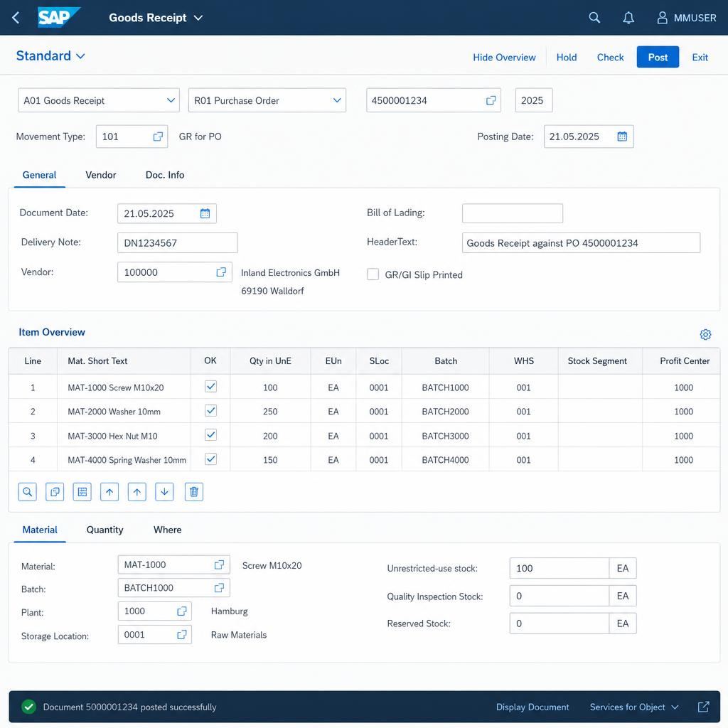Click the Bill of Lading input field
728x728 pixels.
click(x=512, y=213)
